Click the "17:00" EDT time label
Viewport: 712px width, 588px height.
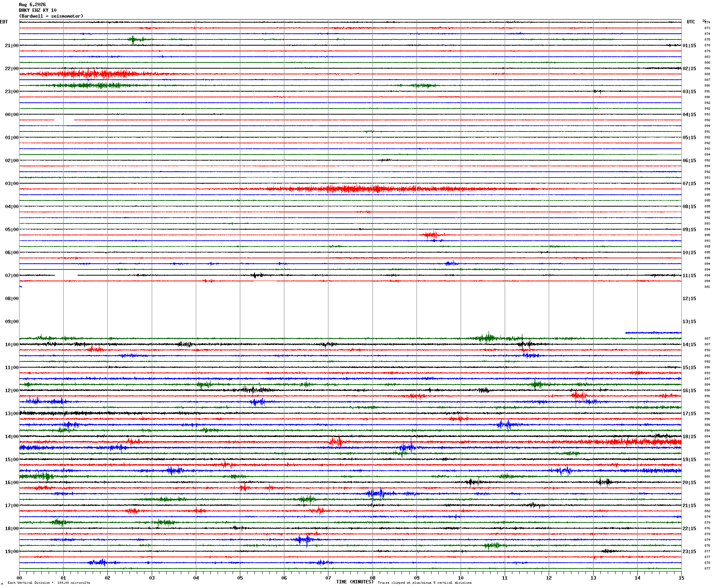(x=11, y=506)
